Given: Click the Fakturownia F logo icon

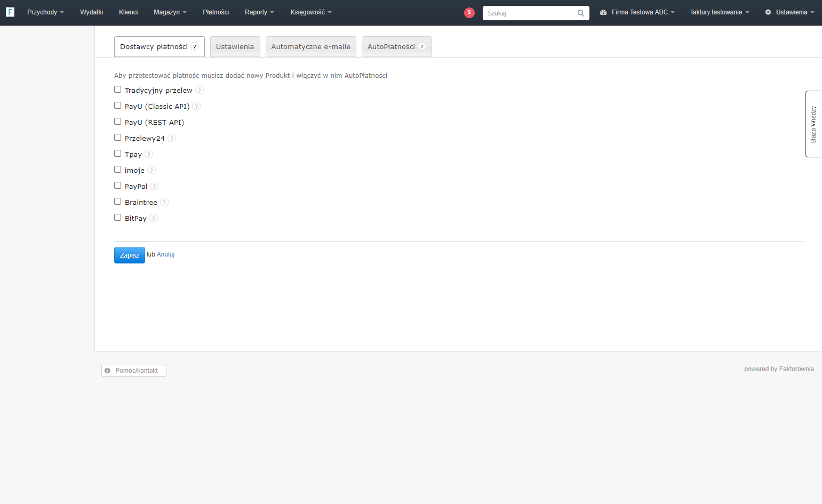Looking at the screenshot, I should (x=10, y=12).
